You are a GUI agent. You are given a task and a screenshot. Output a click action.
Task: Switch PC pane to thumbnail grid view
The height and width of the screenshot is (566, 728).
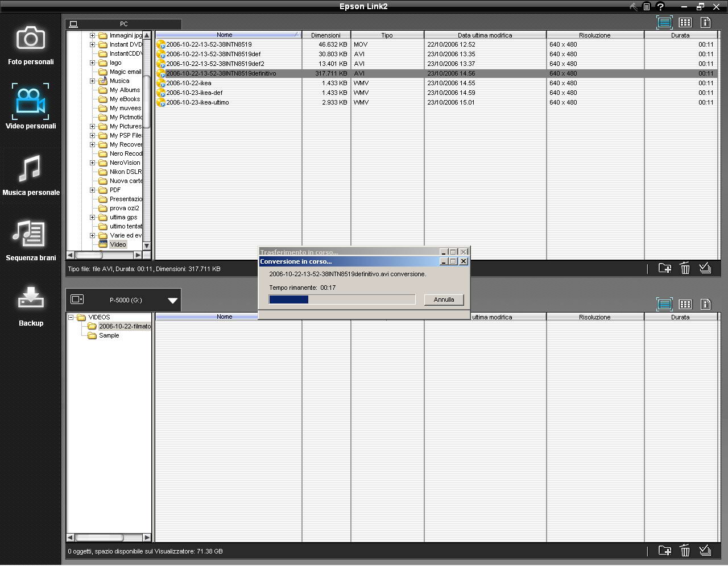(x=685, y=22)
